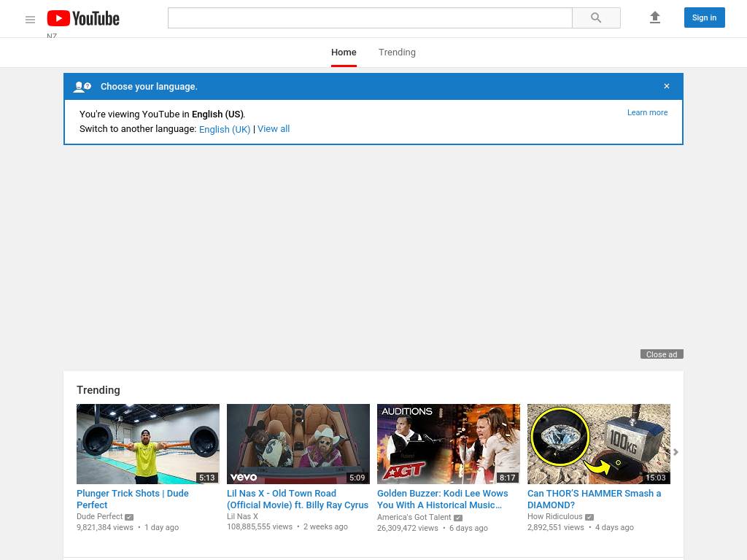Dismiss the language banner with X
The height and width of the screenshot is (560, 747).
coord(666,86)
